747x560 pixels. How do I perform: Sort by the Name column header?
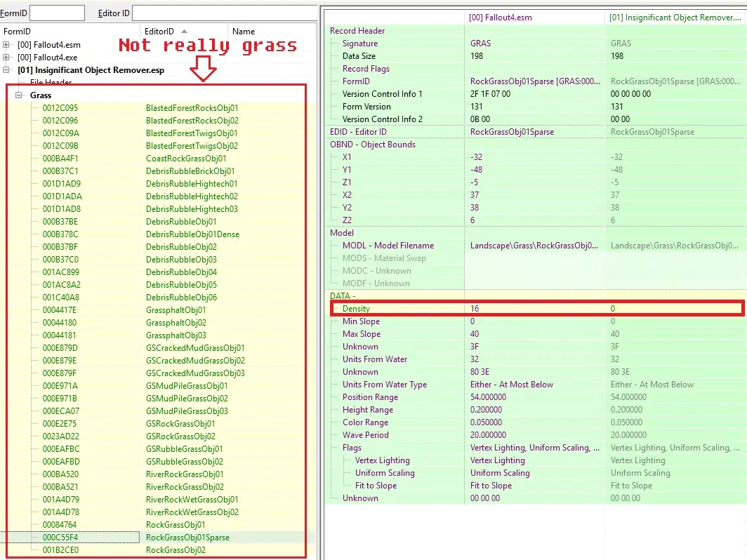[244, 32]
